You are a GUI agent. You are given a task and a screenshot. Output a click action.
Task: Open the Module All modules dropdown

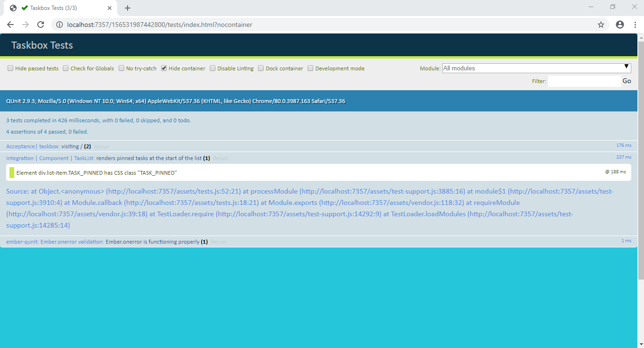click(x=536, y=68)
